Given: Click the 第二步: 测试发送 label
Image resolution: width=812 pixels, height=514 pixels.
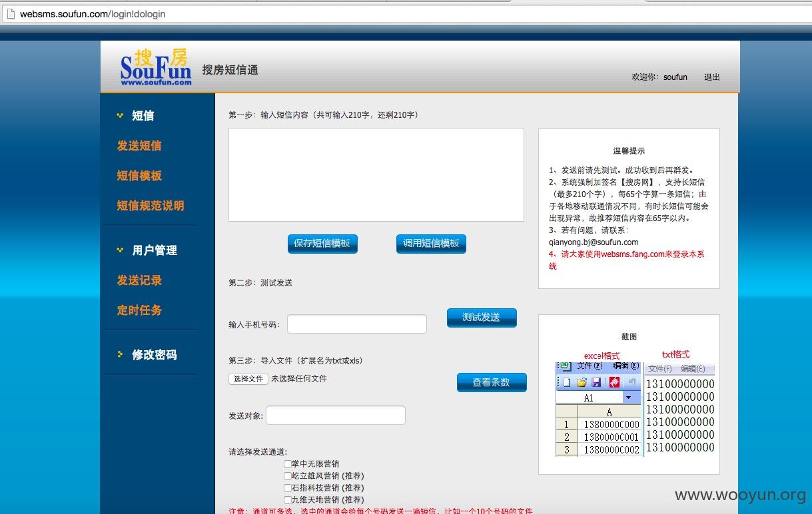Looking at the screenshot, I should pyautogui.click(x=260, y=283).
